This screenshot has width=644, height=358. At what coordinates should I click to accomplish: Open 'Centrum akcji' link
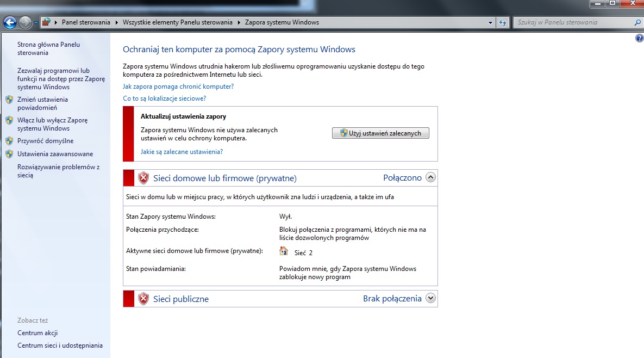click(x=37, y=333)
